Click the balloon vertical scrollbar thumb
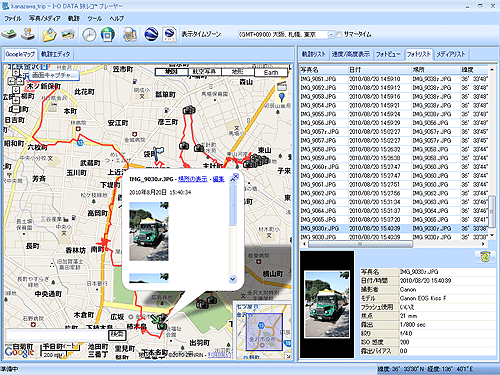This screenshot has height=375, width=500. click(233, 204)
